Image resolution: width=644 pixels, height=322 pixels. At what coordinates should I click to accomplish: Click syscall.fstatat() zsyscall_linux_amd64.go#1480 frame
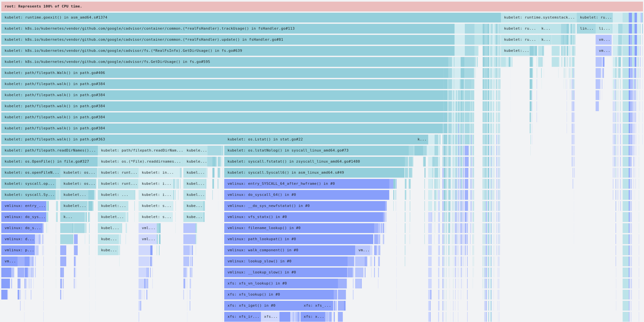click(x=314, y=162)
